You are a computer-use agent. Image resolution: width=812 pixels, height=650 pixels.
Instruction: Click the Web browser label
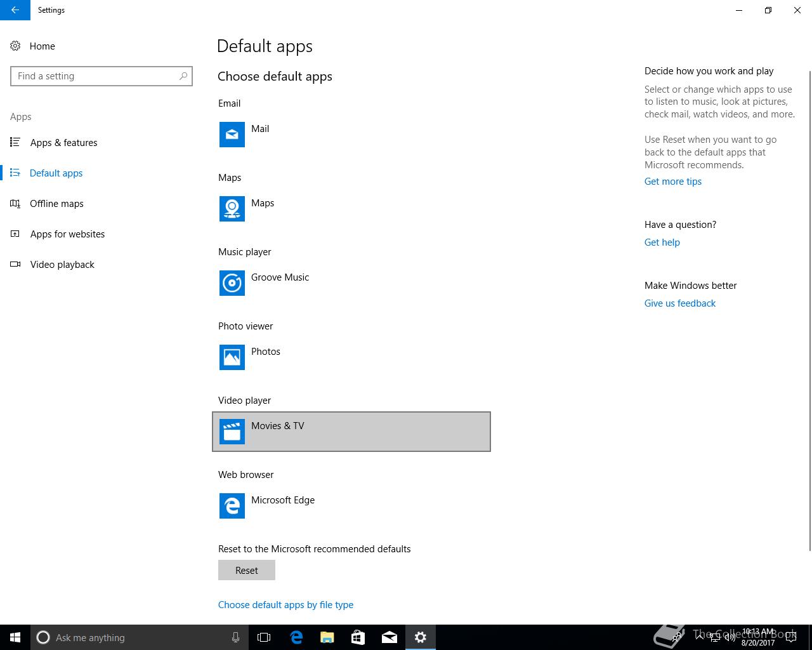(246, 474)
